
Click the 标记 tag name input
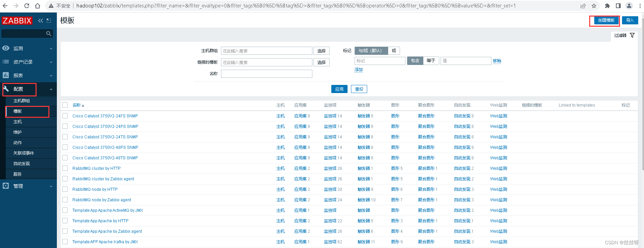click(x=380, y=61)
